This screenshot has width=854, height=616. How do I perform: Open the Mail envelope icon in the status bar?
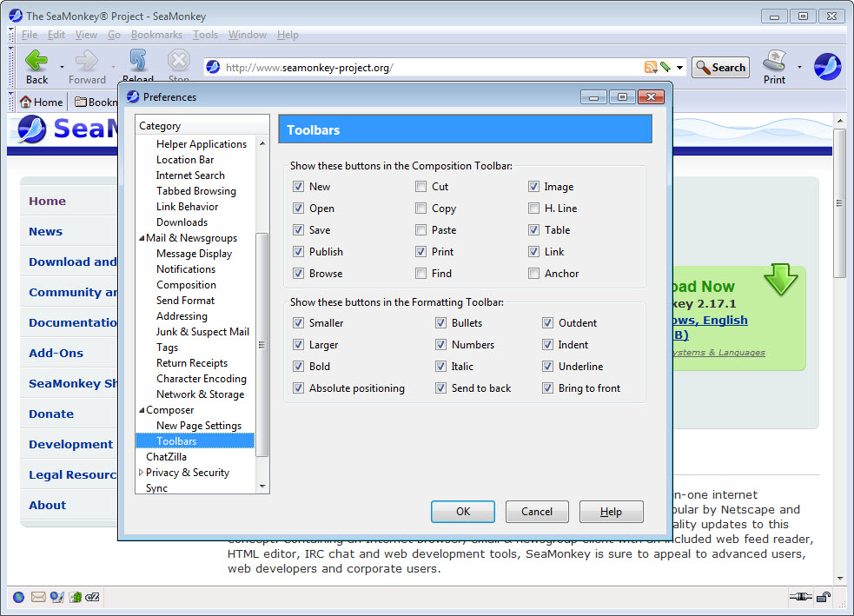[x=38, y=597]
